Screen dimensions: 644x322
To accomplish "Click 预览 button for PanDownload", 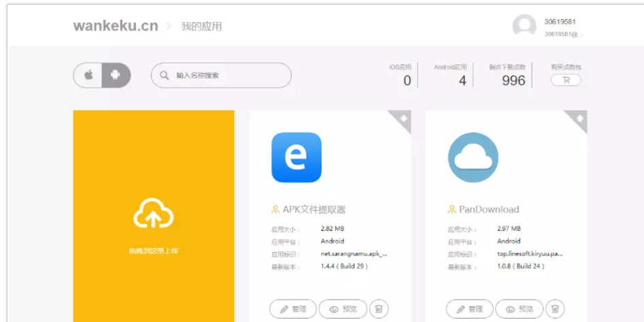I will [520, 309].
